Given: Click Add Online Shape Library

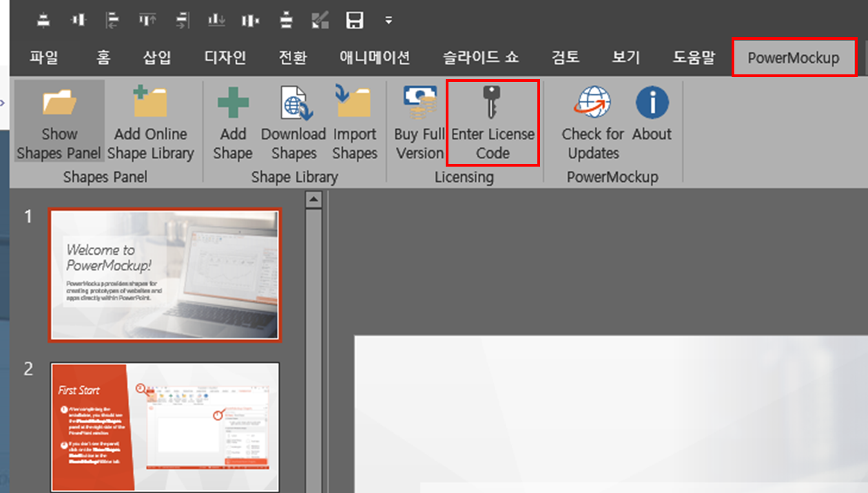Looking at the screenshot, I should point(151,122).
